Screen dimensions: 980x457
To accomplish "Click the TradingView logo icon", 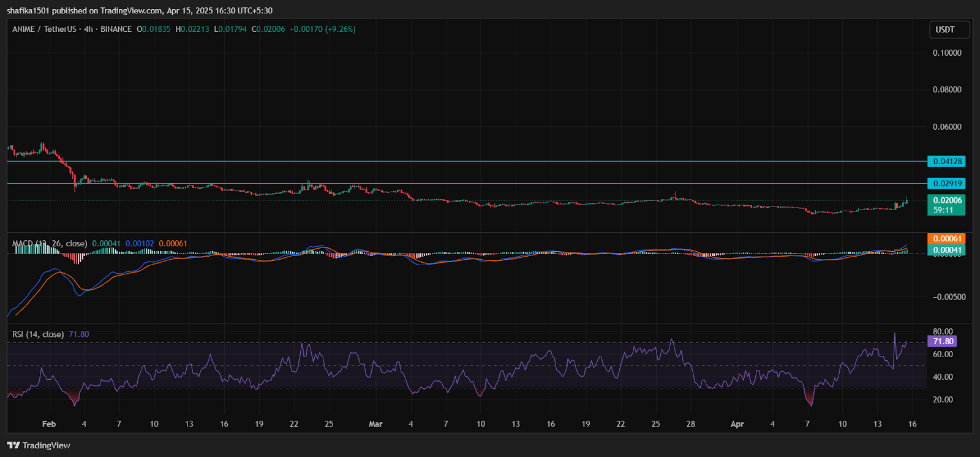I will pos(13,445).
